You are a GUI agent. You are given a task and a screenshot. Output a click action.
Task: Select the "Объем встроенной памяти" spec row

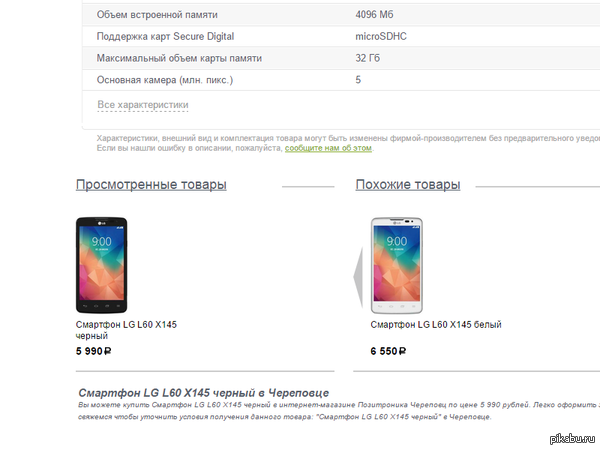pyautogui.click(x=157, y=15)
